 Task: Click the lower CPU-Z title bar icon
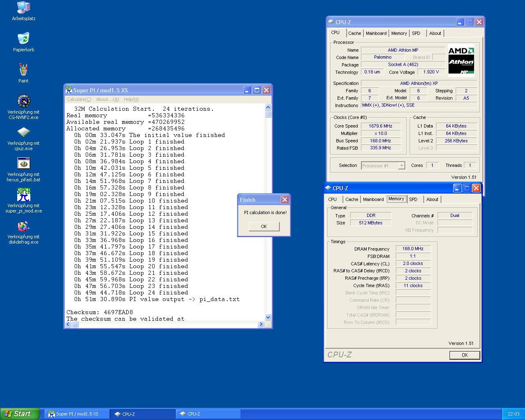[328, 188]
